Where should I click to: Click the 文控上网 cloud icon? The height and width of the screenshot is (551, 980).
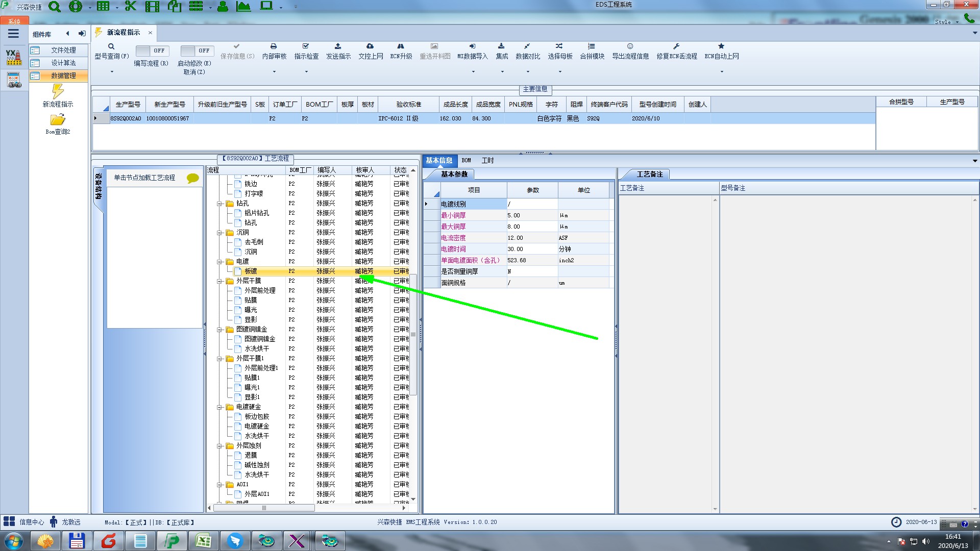370,46
